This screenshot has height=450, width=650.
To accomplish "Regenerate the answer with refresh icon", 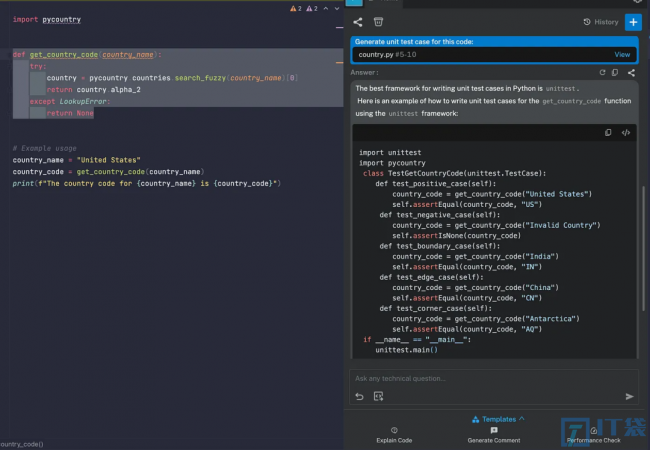I will 602,73.
